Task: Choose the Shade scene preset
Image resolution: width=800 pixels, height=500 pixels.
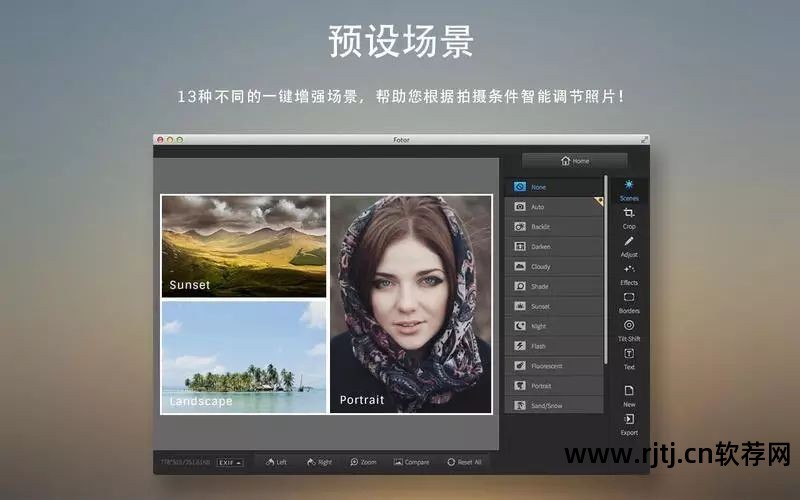Action: click(x=554, y=286)
